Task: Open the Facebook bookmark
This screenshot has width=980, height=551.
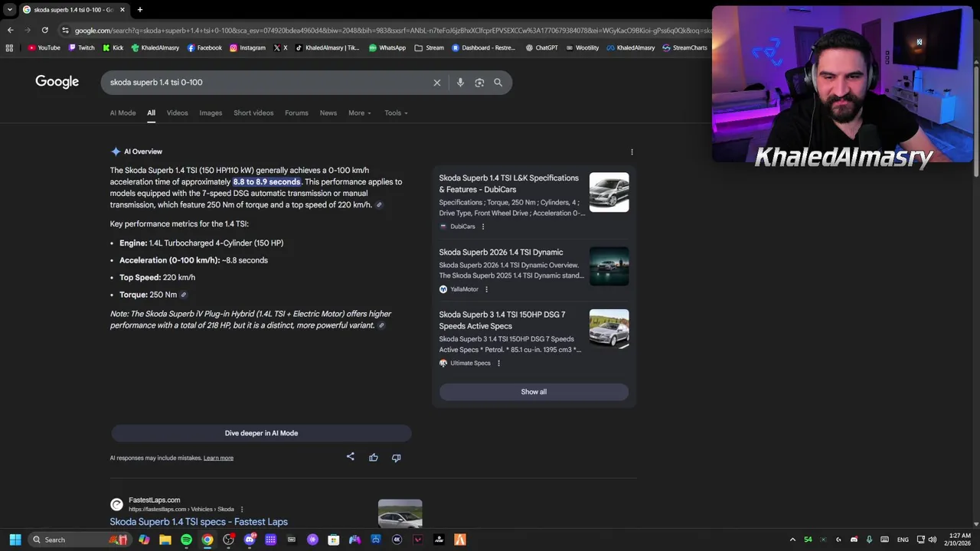Action: [x=204, y=47]
